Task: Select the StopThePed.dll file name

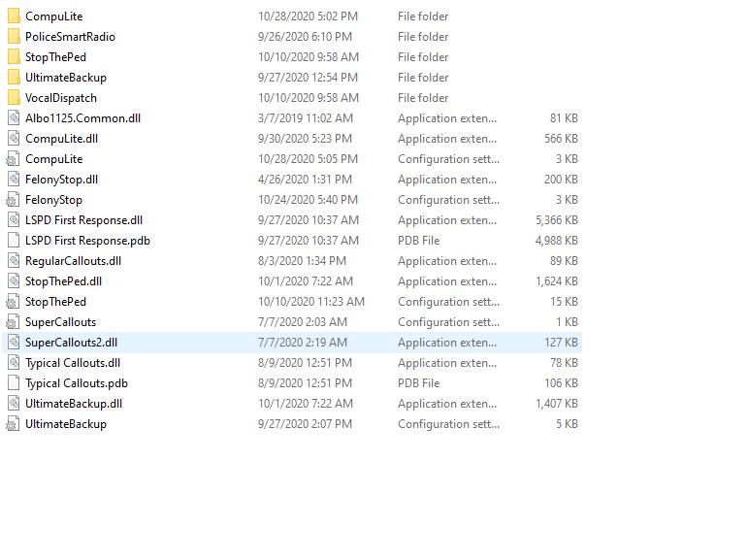Action: pos(63,281)
